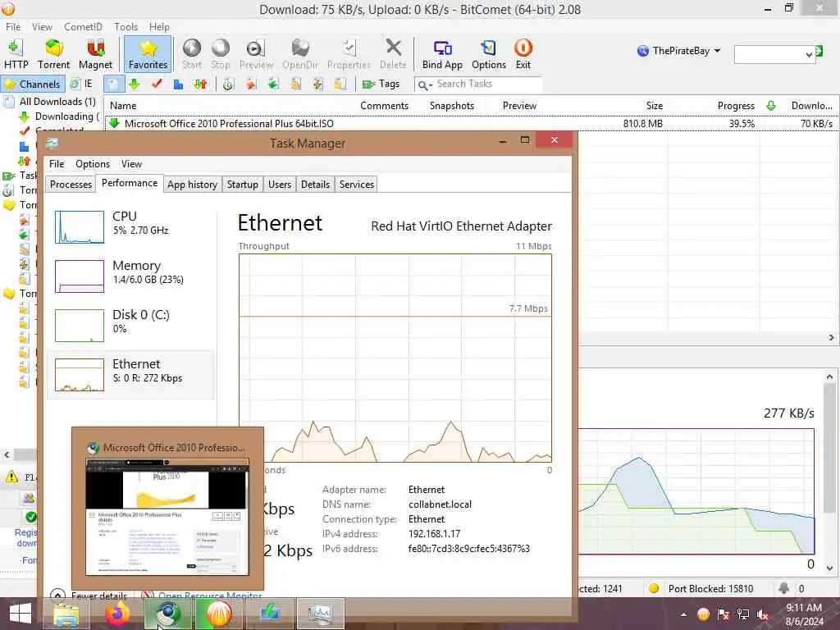Show hidden system tray icons arrow
Image resolution: width=840 pixels, height=630 pixels.
pyautogui.click(x=683, y=615)
